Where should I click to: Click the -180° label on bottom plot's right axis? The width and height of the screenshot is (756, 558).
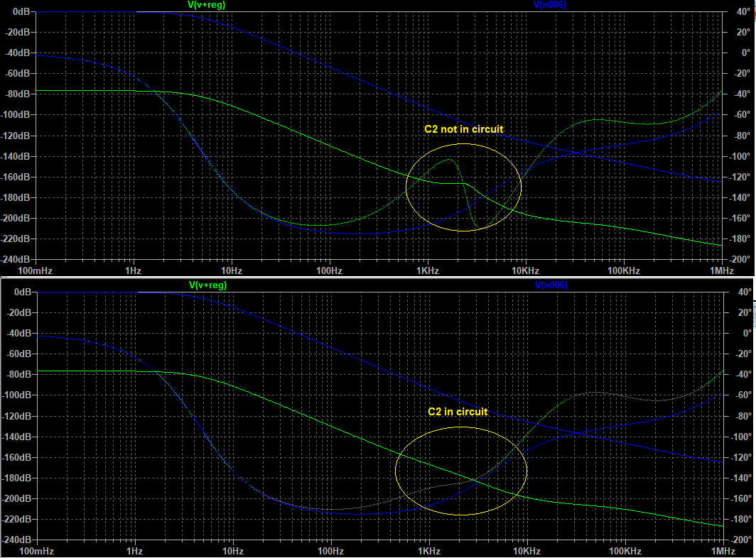point(741,519)
